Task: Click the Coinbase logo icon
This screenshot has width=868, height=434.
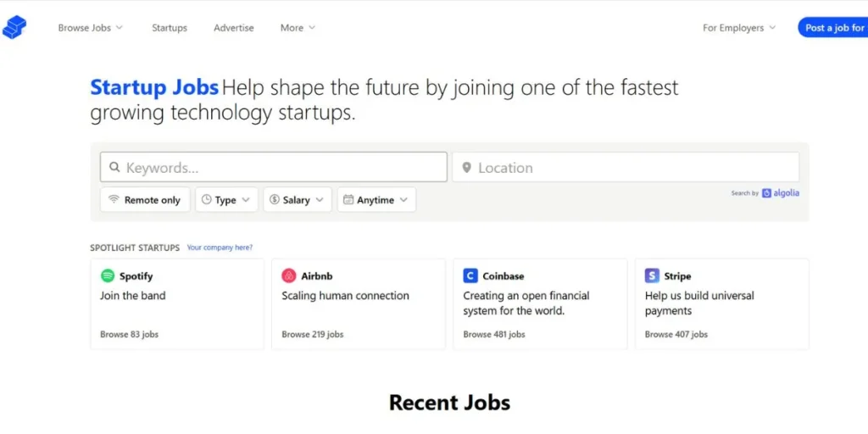Action: (470, 275)
